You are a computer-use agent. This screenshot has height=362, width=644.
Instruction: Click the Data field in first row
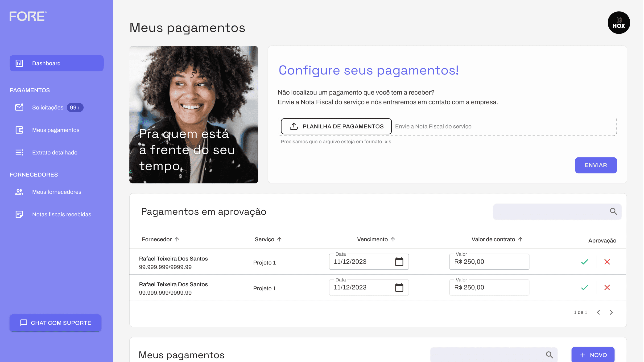[x=369, y=262]
